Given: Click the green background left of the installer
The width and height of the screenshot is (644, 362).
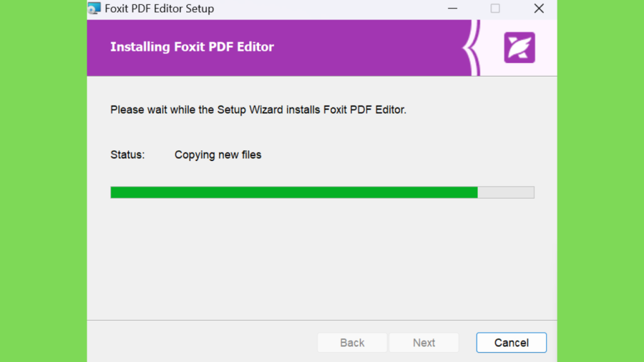Looking at the screenshot, I should pyautogui.click(x=43, y=181).
